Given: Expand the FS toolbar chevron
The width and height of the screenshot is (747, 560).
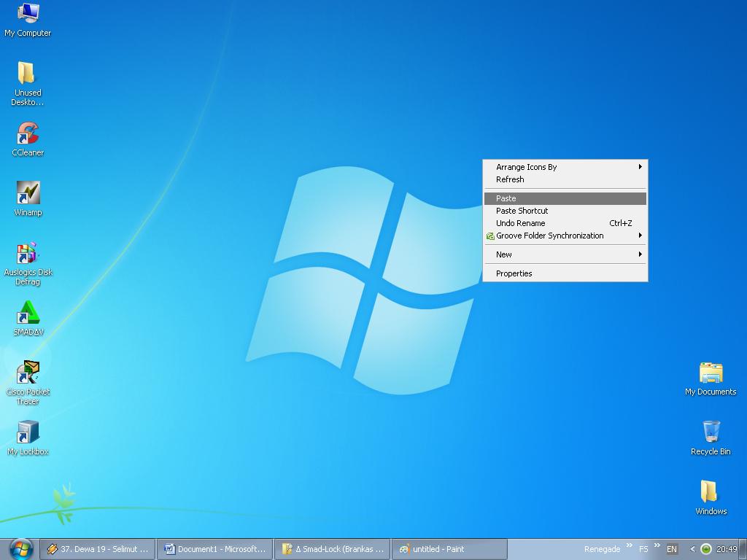Looking at the screenshot, I should coord(657,545).
